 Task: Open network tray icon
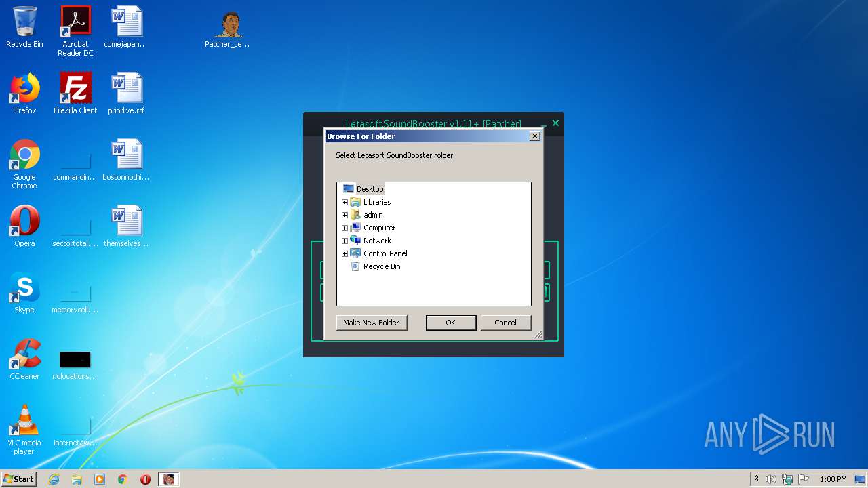[787, 479]
